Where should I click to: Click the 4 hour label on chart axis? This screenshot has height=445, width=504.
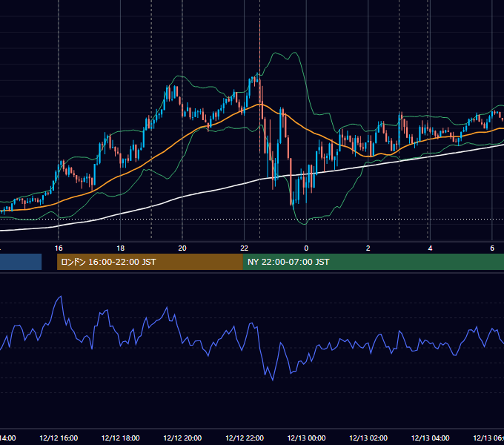tap(430, 248)
